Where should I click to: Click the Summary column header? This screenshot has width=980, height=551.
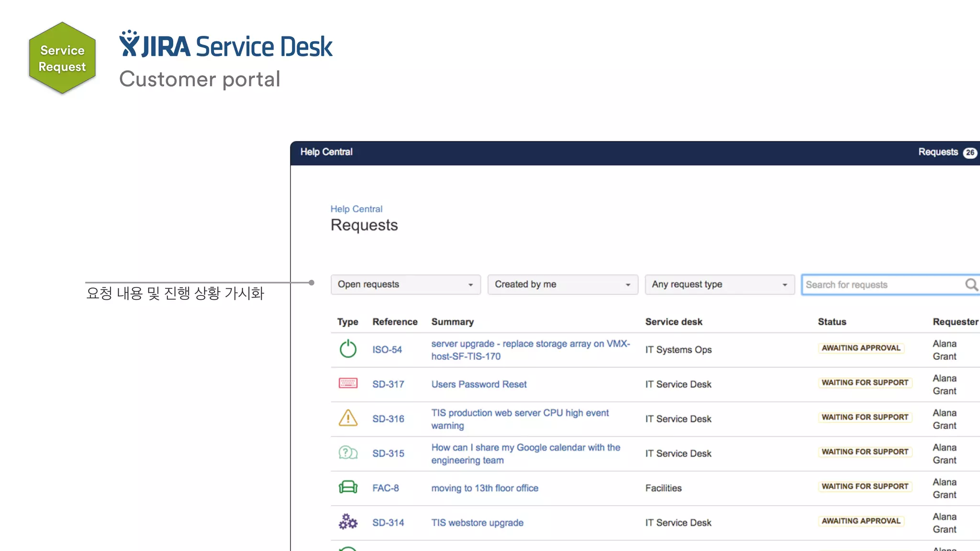[x=452, y=322]
